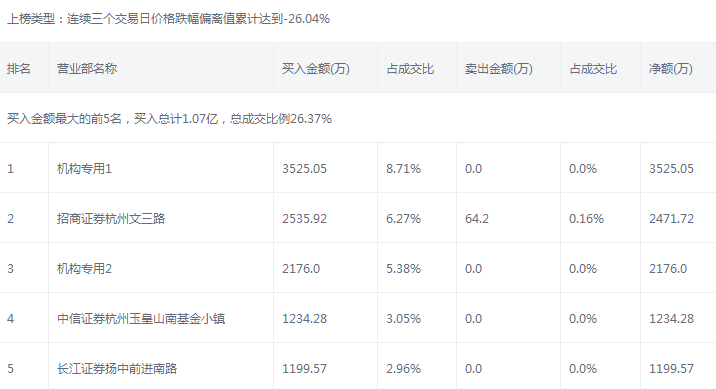The height and width of the screenshot is (389, 716).
Task: Click the 2.96% turnover share
Action: click(x=403, y=368)
